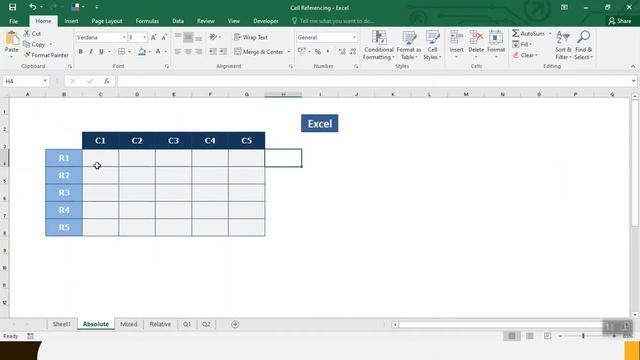This screenshot has width=640, height=360.
Task: Toggle Italic formatting
Action: click(91, 52)
